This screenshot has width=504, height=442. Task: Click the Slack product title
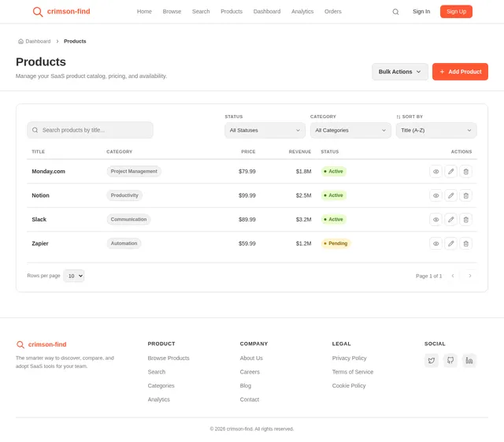tap(39, 220)
